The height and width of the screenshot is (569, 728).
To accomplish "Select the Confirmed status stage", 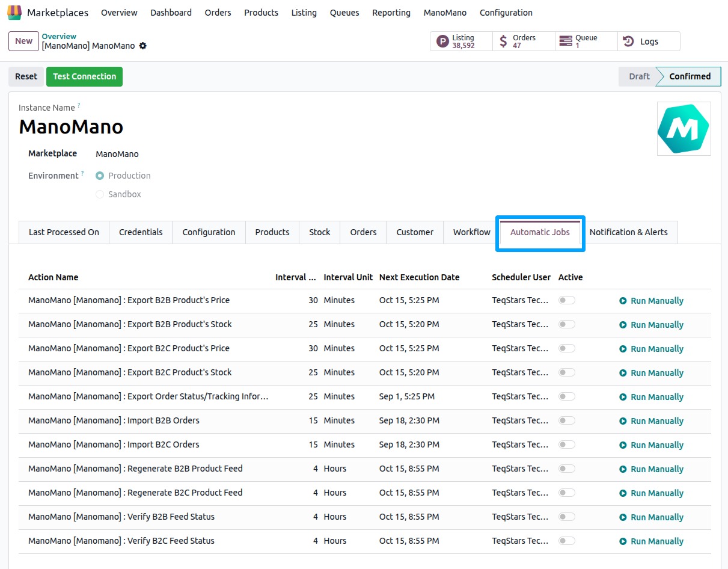I will 690,76.
